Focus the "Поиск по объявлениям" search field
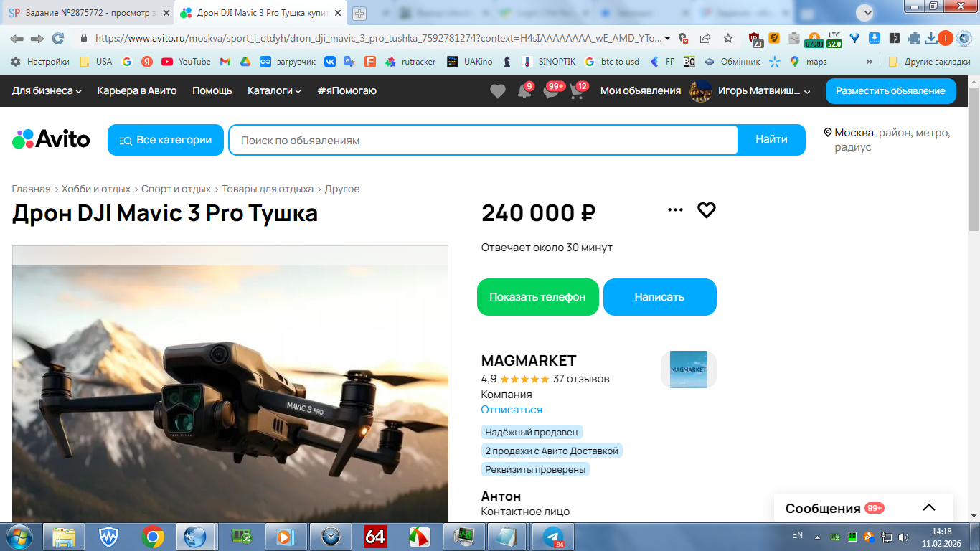The width and height of the screenshot is (980, 551). (x=484, y=140)
